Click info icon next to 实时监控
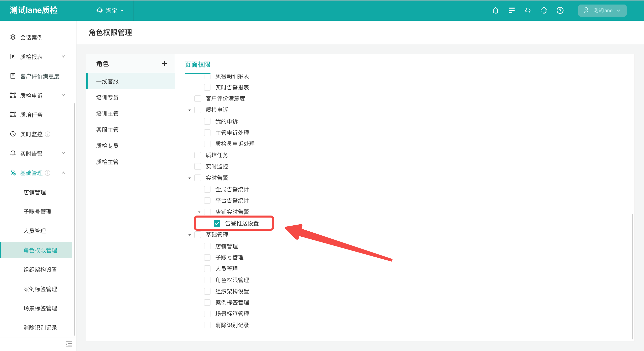This screenshot has height=351, width=644. (48, 134)
